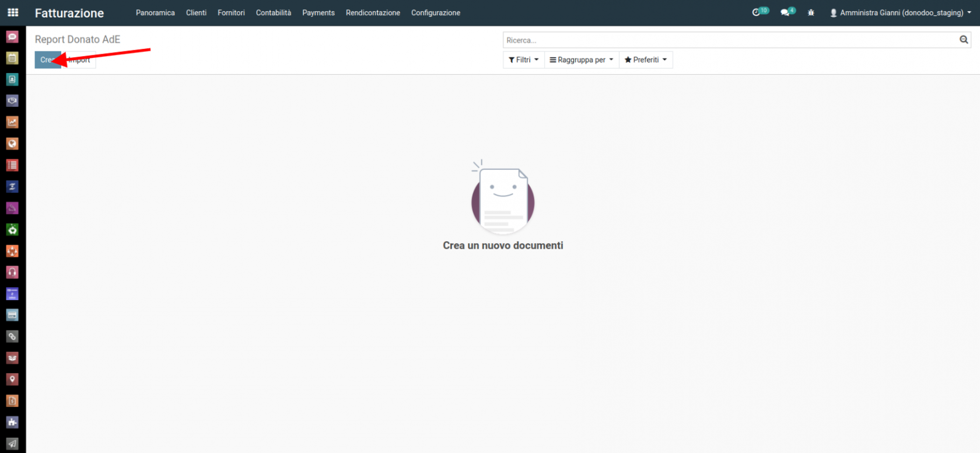
Task: Open the CRM handshake sidebar icon
Action: click(12, 101)
